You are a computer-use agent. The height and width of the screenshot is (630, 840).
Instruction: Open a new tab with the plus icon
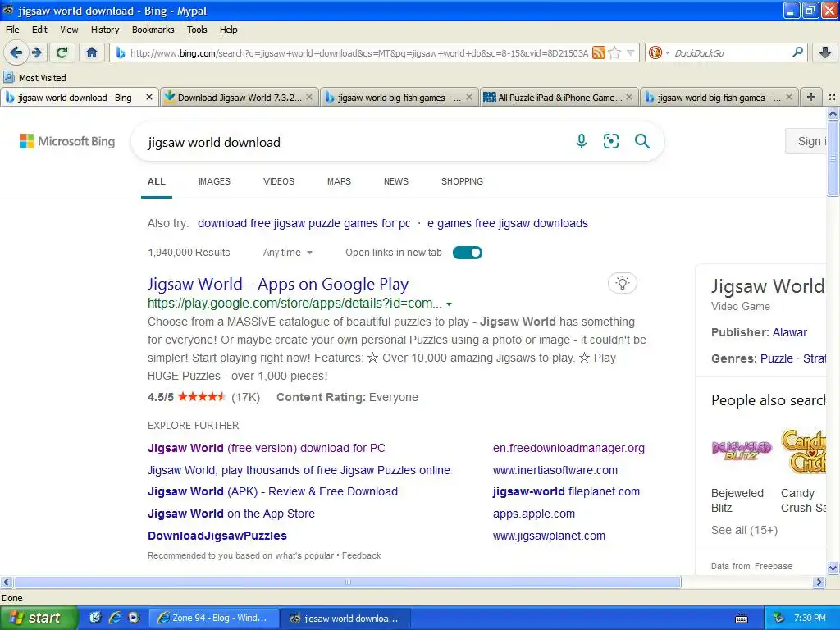[x=811, y=97]
